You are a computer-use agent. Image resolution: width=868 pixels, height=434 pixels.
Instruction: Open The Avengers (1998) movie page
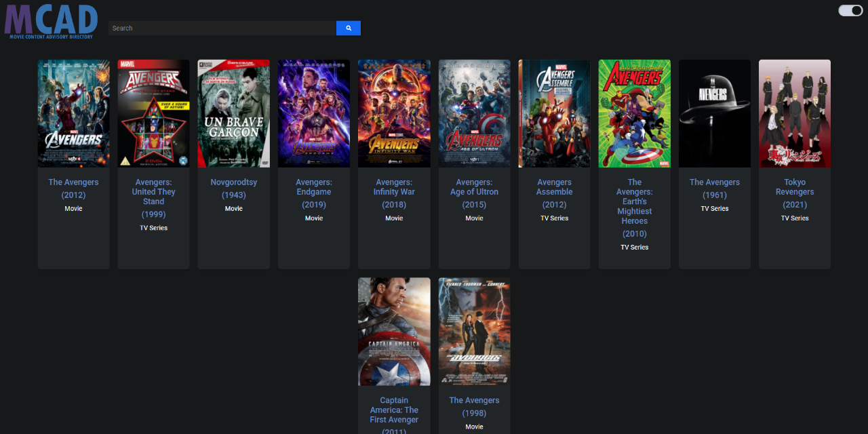(x=474, y=406)
